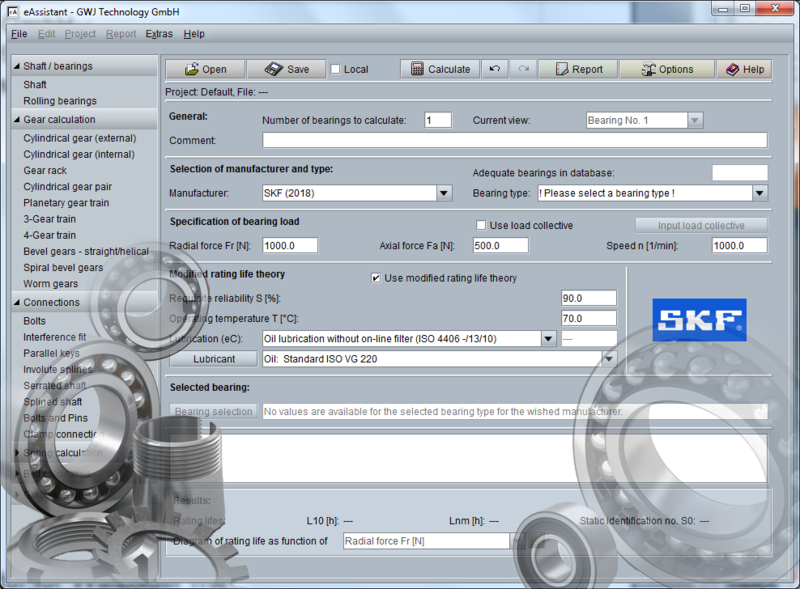Image resolution: width=800 pixels, height=589 pixels.
Task: Open Help using the toolbar icon
Action: [743, 69]
